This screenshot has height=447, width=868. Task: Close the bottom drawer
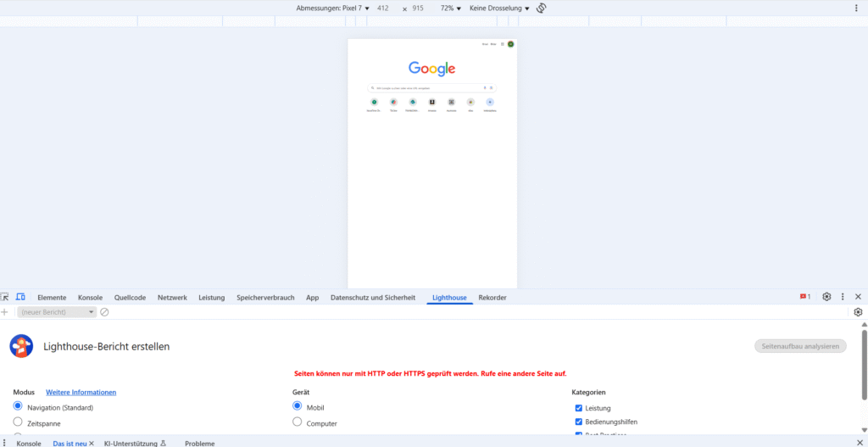860,443
